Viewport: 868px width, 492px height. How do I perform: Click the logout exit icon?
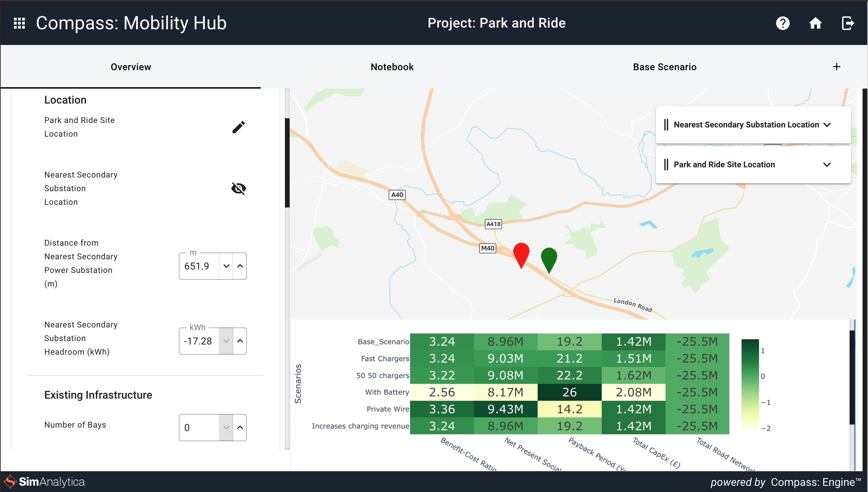(x=847, y=23)
